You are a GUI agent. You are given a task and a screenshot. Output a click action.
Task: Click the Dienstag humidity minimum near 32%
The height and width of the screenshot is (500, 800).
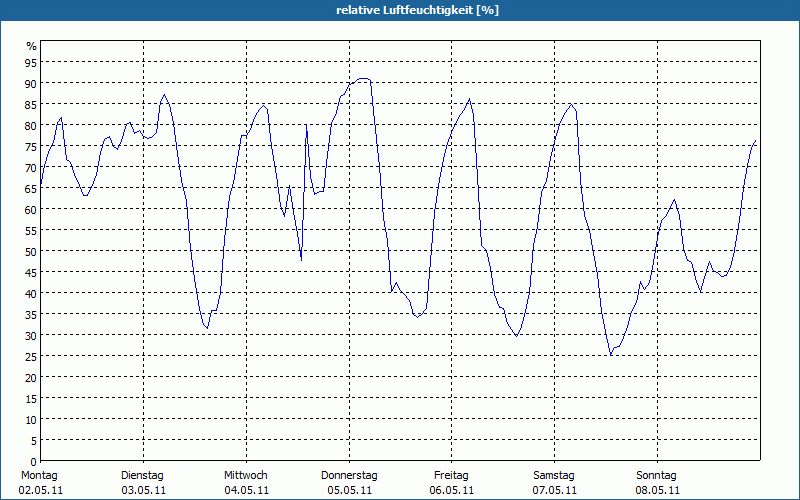[x=207, y=328]
